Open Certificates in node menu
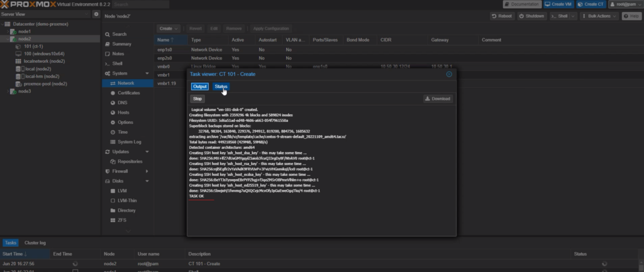 [x=127, y=93]
